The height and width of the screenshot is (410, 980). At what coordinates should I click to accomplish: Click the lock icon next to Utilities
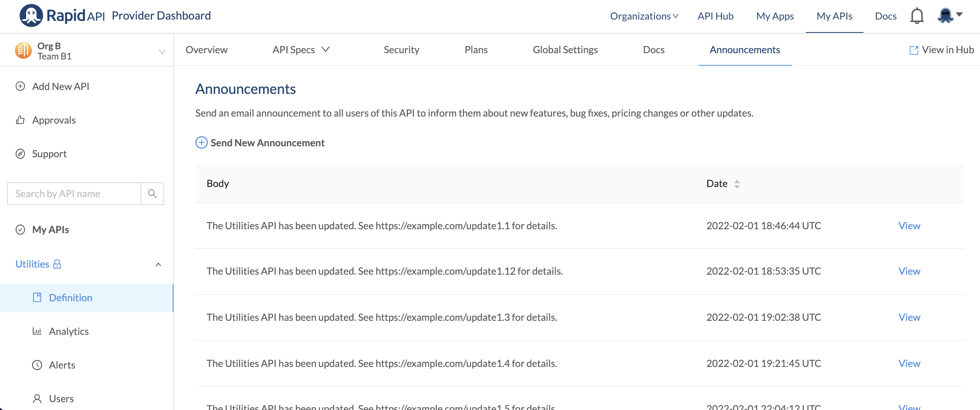tap(57, 264)
